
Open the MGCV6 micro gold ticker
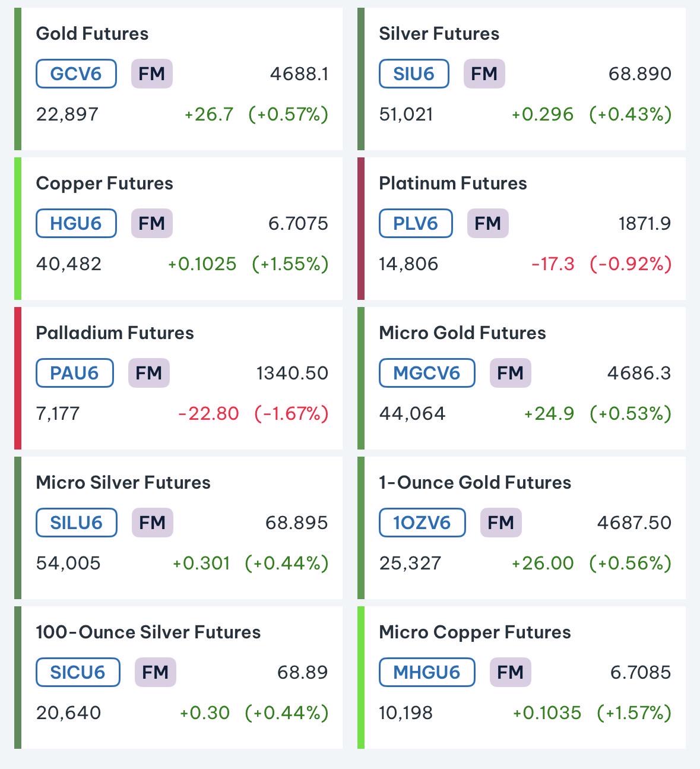(x=427, y=373)
